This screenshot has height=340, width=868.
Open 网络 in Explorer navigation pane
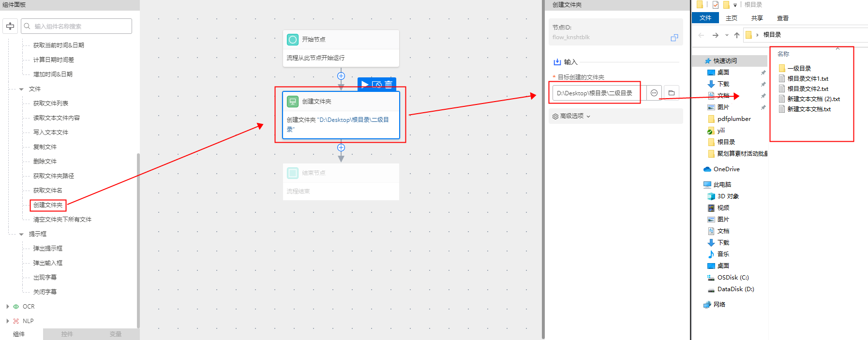[719, 305]
